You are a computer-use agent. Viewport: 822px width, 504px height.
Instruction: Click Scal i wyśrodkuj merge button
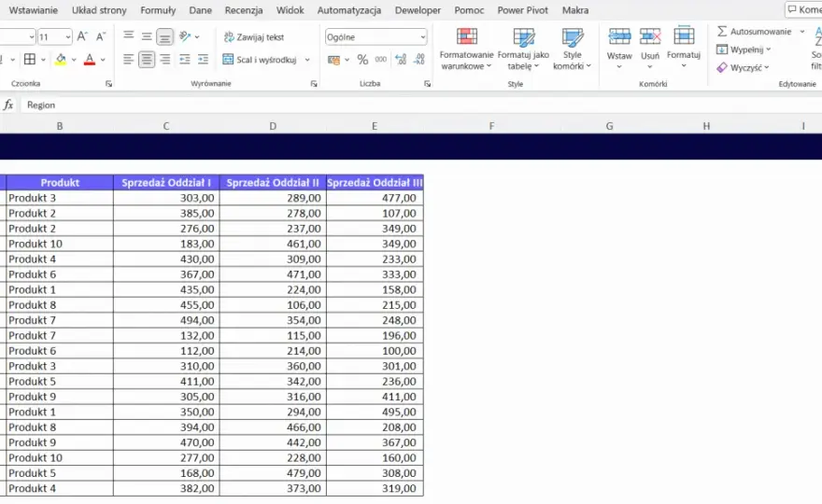(x=260, y=60)
